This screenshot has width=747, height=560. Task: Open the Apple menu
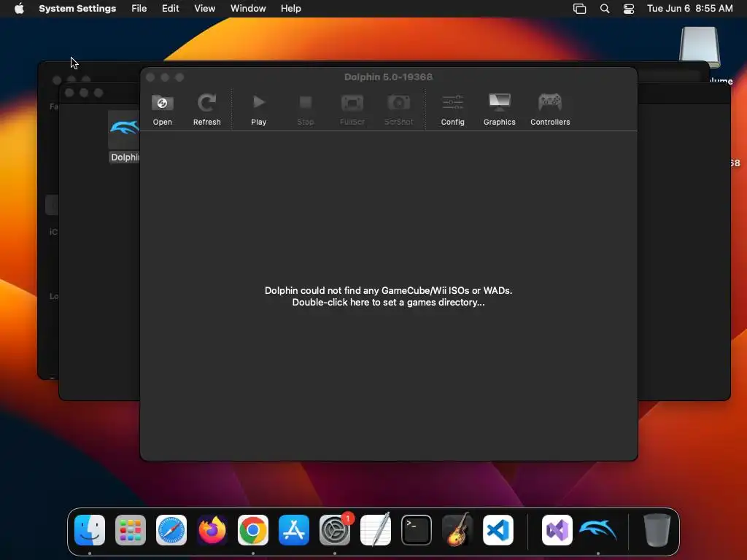click(x=19, y=9)
